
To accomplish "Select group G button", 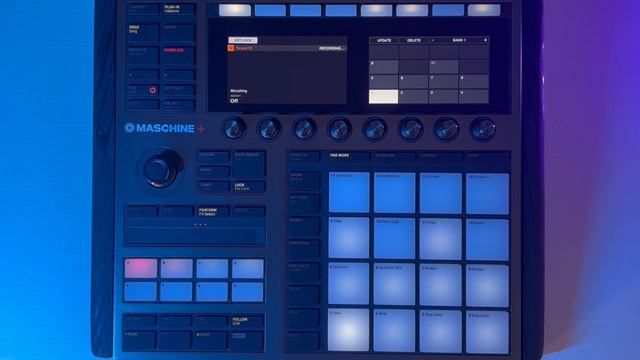I will point(212,292).
